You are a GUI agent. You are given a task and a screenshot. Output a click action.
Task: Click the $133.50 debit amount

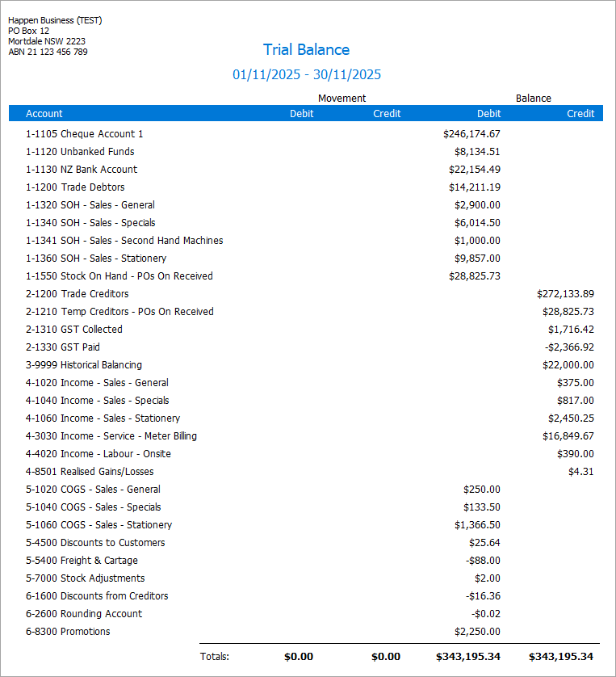[x=481, y=507]
